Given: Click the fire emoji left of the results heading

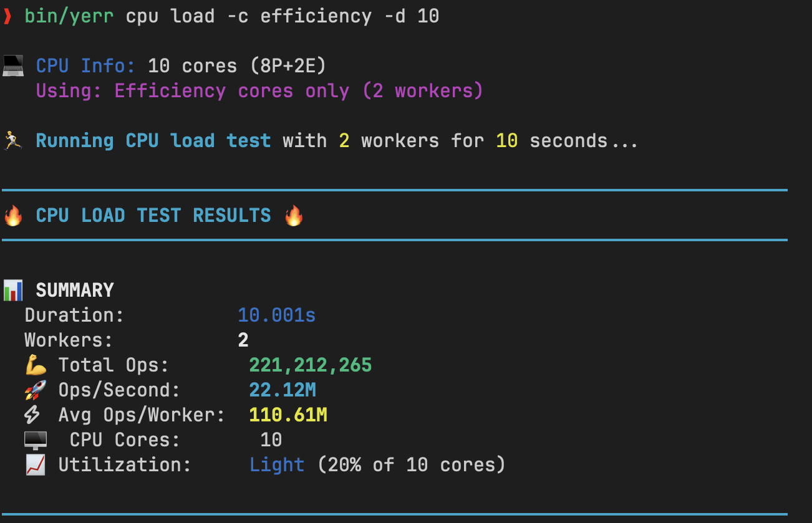Looking at the screenshot, I should (x=13, y=216).
